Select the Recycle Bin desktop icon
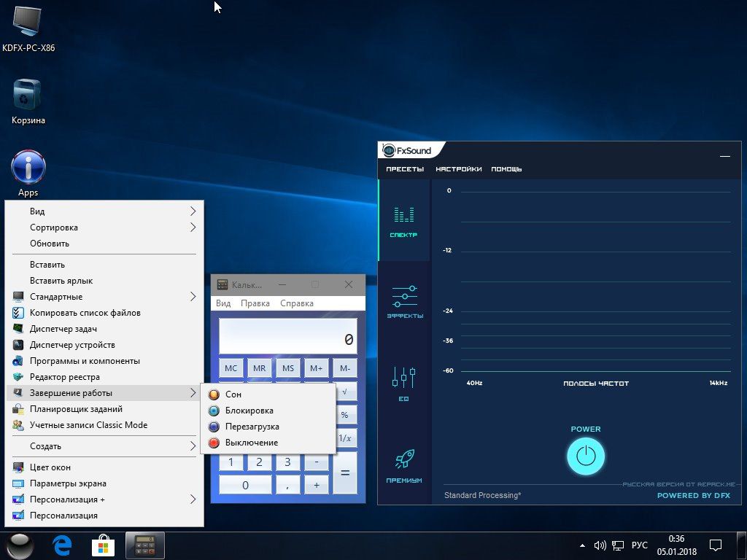 [x=28, y=96]
